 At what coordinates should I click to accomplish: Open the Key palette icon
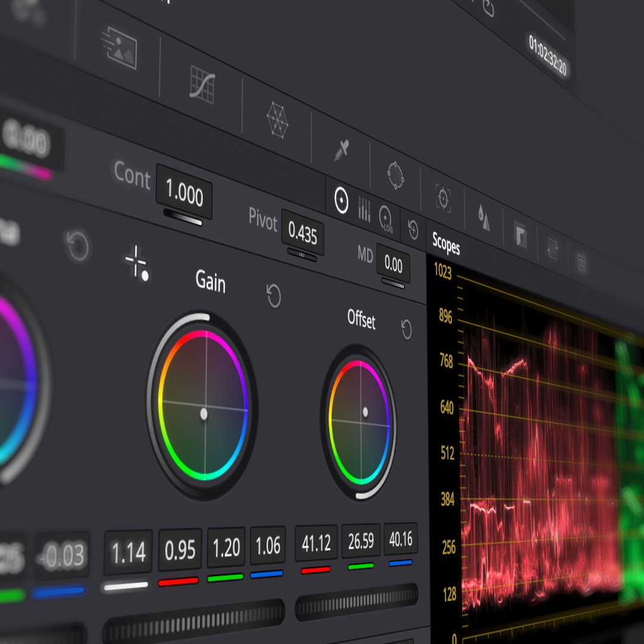[521, 234]
